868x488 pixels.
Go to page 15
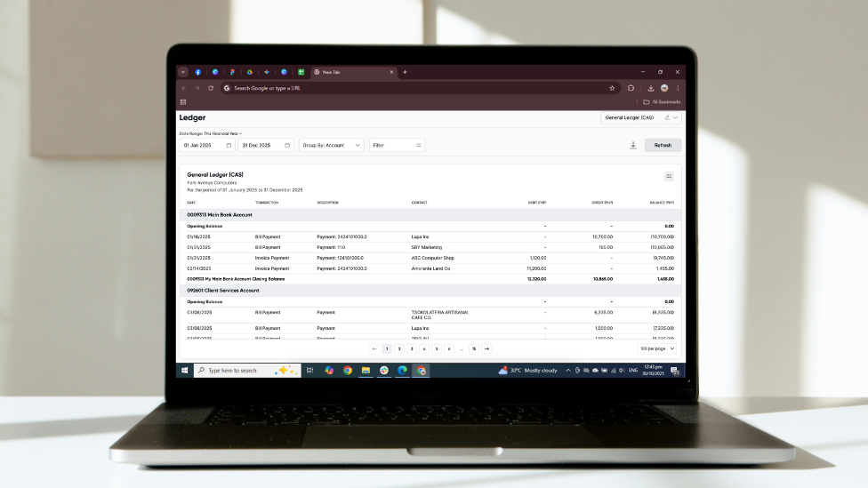(474, 348)
